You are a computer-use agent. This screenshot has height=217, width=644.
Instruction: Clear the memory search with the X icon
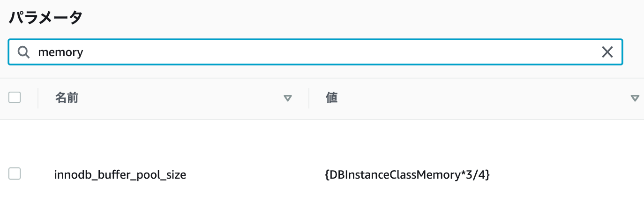[x=607, y=52]
